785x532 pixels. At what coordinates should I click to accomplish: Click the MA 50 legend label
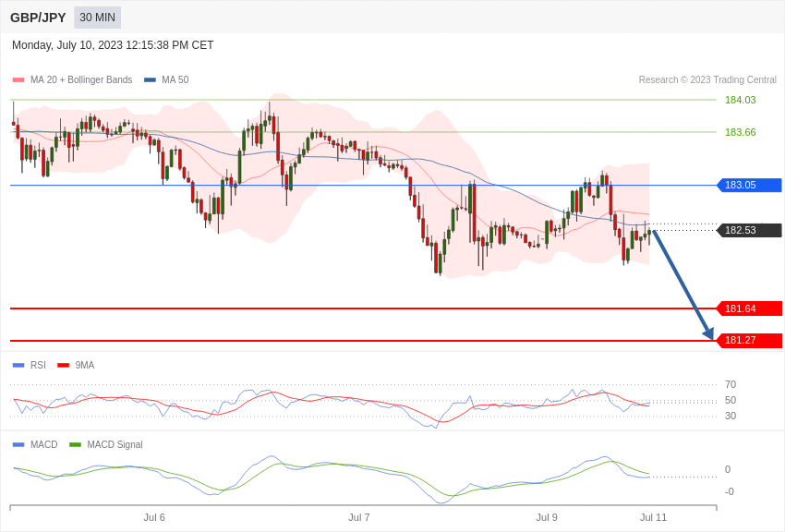coord(175,79)
